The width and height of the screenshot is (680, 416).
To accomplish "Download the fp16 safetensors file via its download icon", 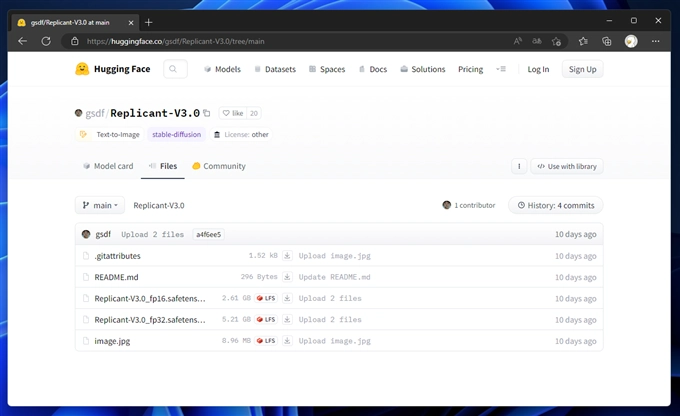I will pyautogui.click(x=287, y=298).
